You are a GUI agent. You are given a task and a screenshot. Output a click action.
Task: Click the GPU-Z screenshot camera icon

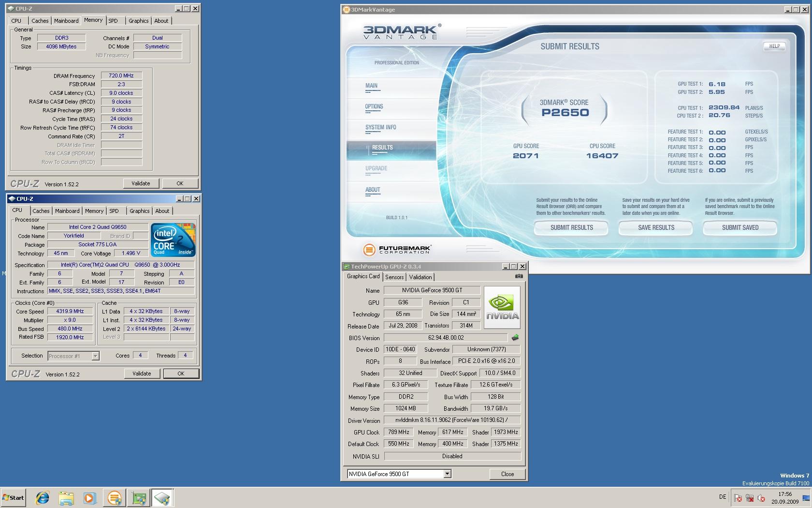(519, 276)
